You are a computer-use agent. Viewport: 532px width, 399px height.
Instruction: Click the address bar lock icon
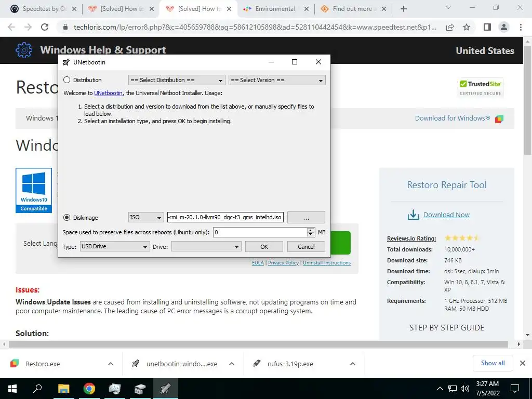point(66,27)
